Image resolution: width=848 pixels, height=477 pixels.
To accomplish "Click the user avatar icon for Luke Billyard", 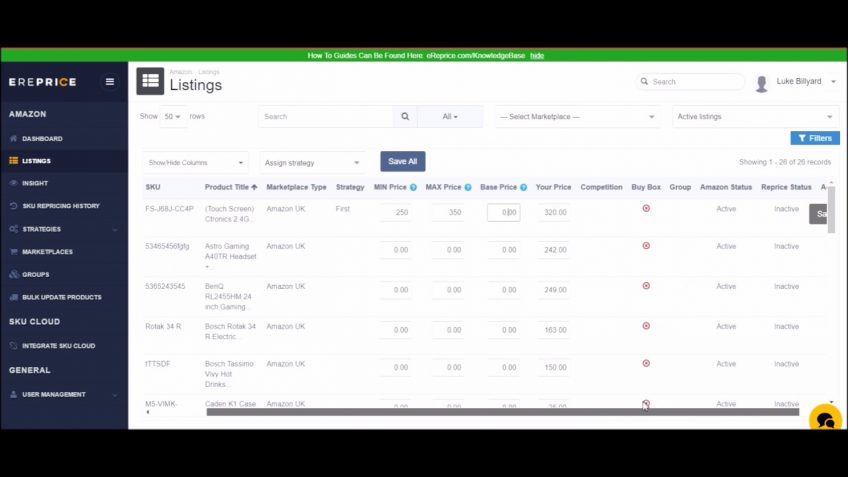I will pyautogui.click(x=761, y=83).
